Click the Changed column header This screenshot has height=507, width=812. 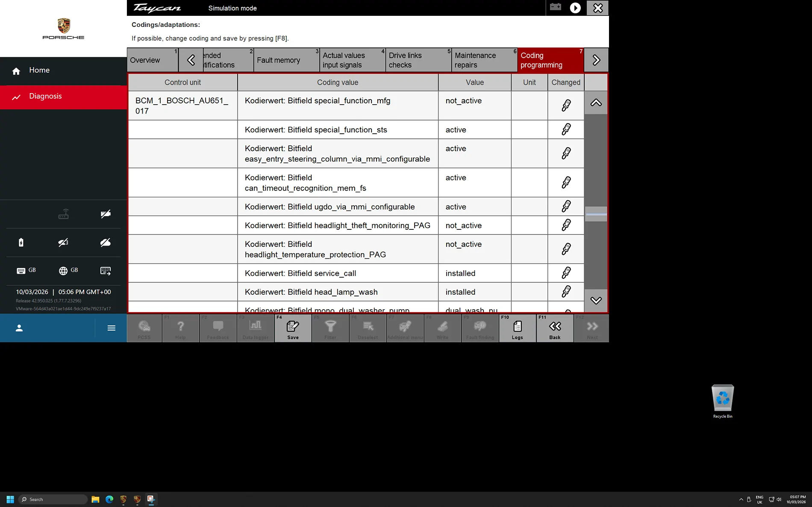click(x=566, y=82)
